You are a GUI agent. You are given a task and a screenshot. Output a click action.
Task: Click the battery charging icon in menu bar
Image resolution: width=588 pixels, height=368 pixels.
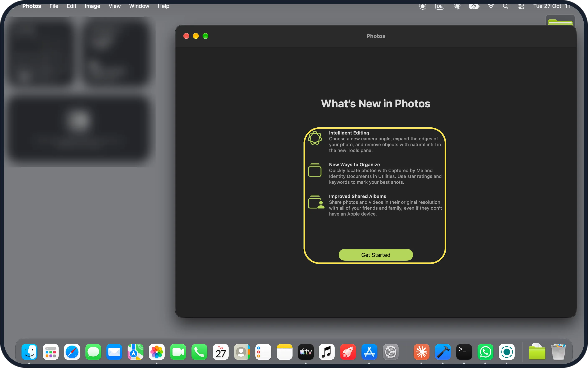tap(474, 6)
